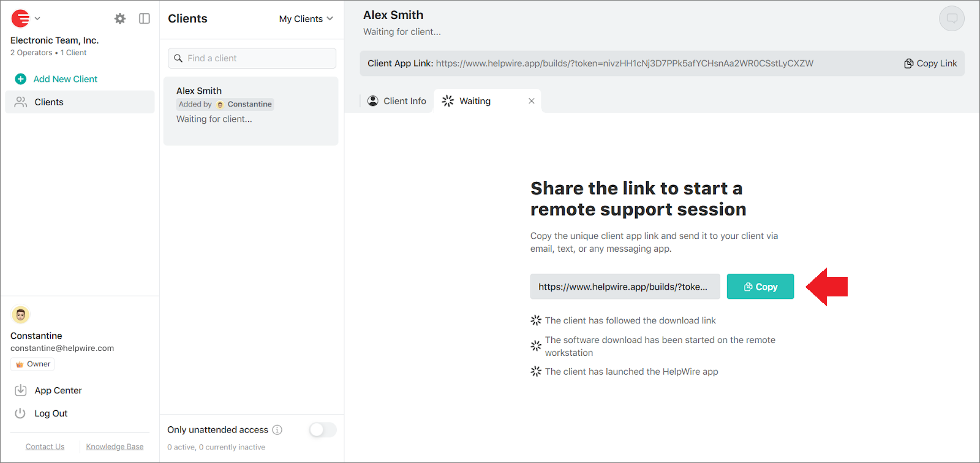Click the Alex Smith header name
The width and height of the screenshot is (980, 463).
tap(393, 15)
